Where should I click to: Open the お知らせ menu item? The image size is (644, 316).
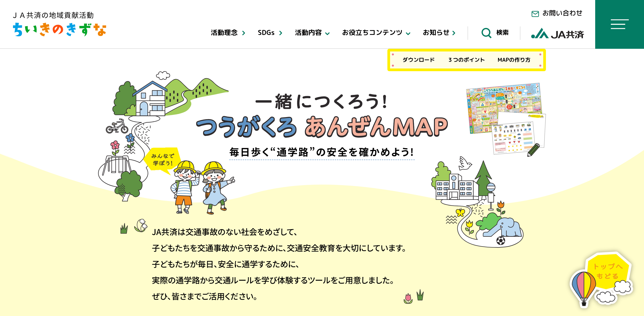[x=436, y=33]
